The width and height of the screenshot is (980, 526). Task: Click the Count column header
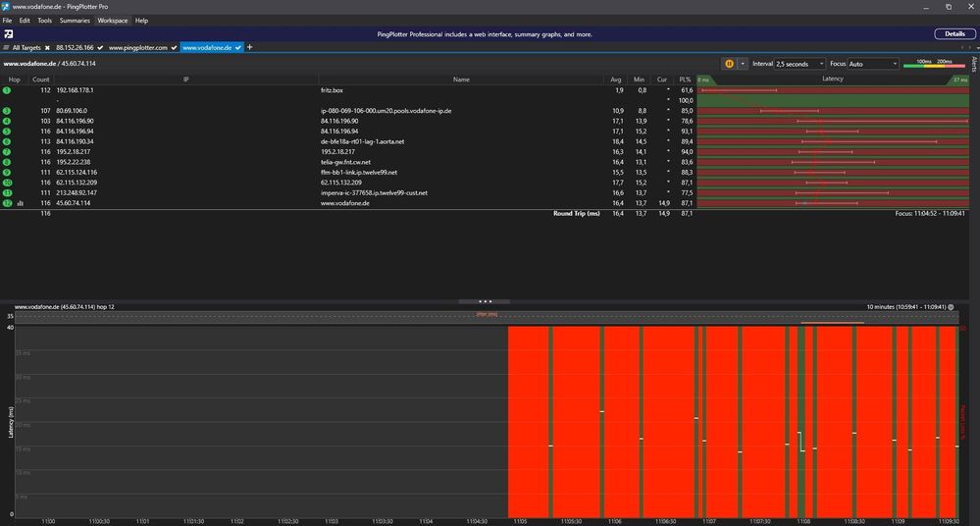coord(40,79)
